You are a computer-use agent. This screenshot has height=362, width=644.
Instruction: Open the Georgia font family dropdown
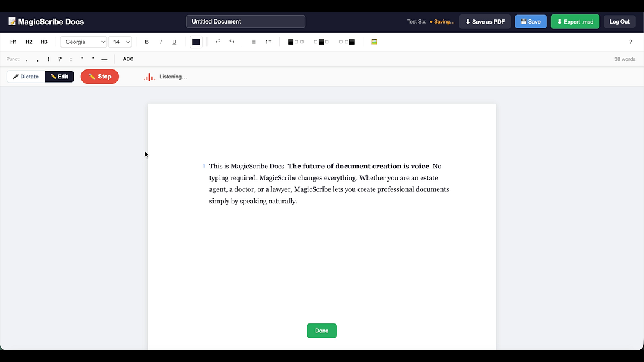click(83, 42)
